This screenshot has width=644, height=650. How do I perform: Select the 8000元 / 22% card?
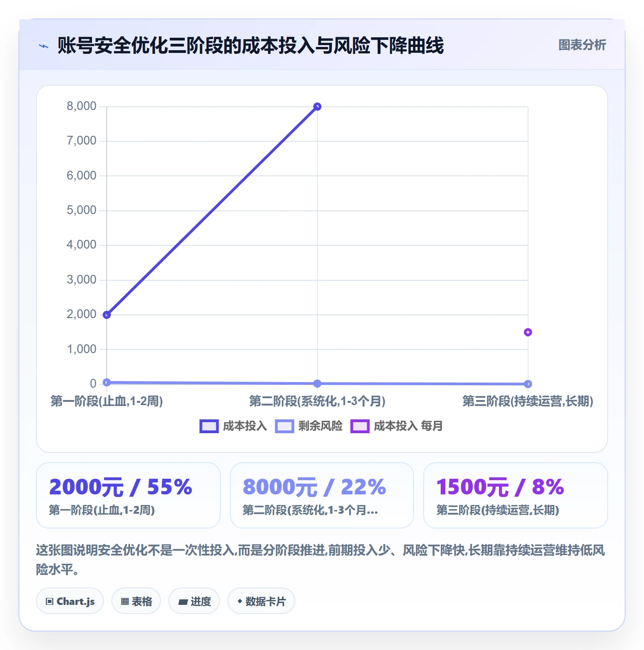(x=322, y=495)
